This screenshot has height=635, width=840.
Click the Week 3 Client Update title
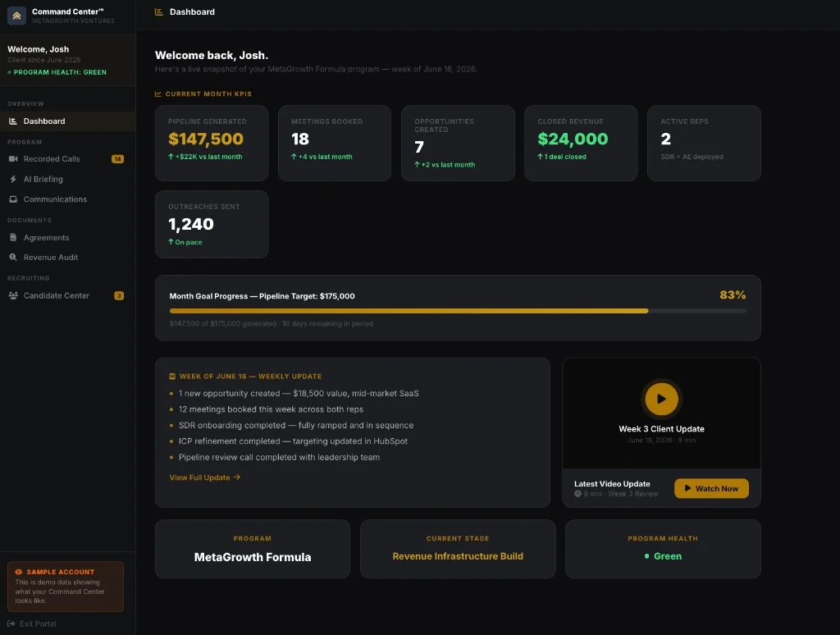pos(661,429)
